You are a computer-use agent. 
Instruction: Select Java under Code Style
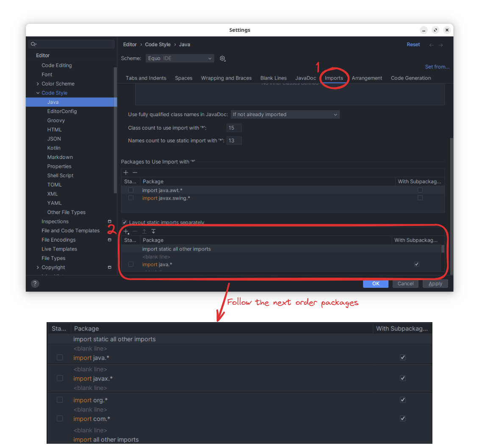tap(72, 102)
